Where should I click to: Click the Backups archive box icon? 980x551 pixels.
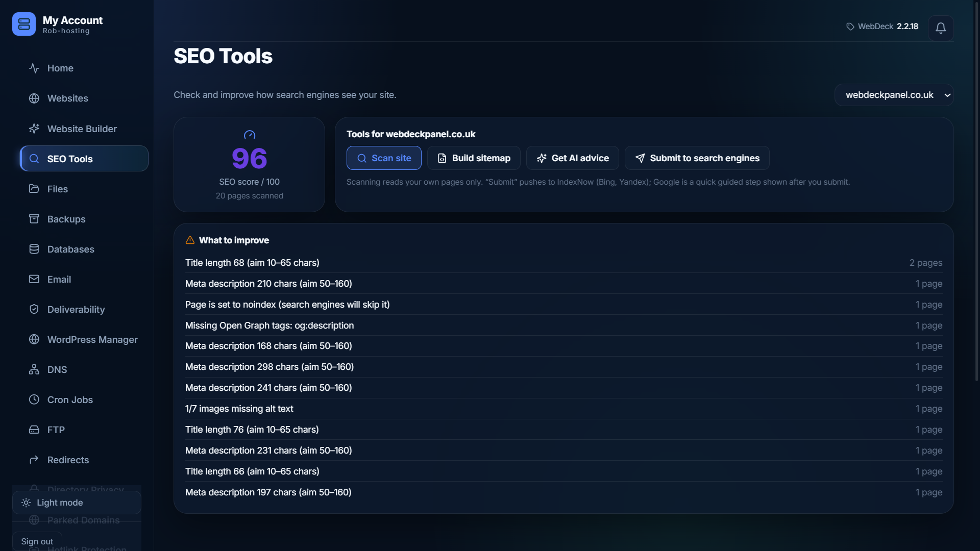34,219
